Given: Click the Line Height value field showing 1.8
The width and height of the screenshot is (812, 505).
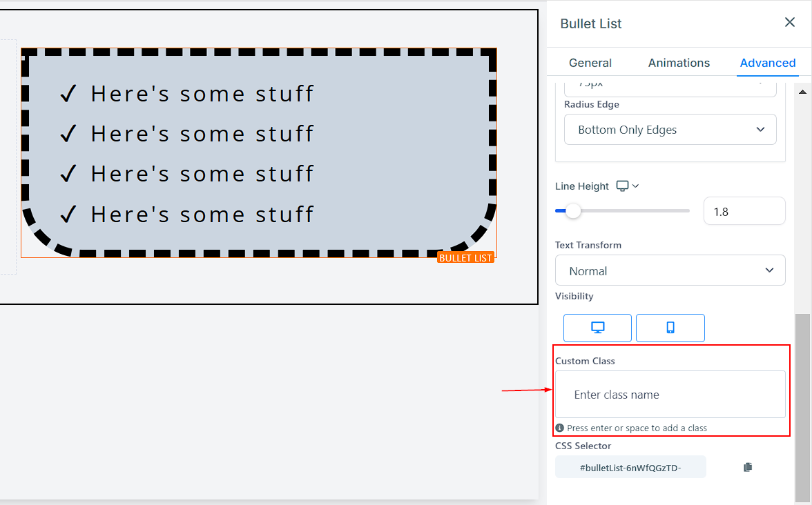Looking at the screenshot, I should pyautogui.click(x=744, y=211).
